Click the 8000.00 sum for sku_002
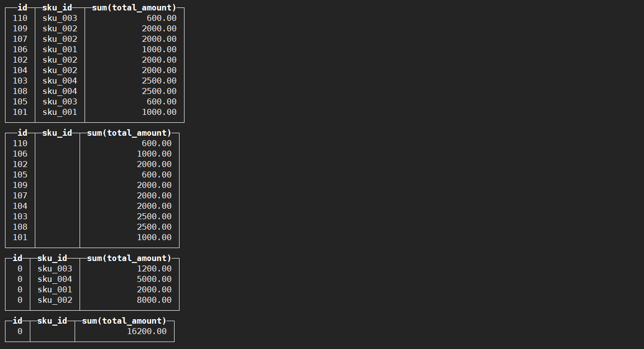The height and width of the screenshot is (349, 644). [154, 300]
